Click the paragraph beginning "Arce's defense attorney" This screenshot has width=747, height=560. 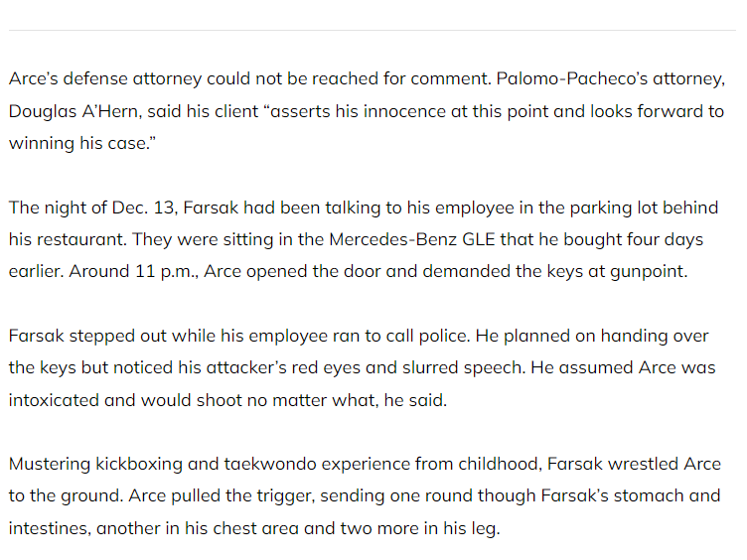(x=368, y=111)
